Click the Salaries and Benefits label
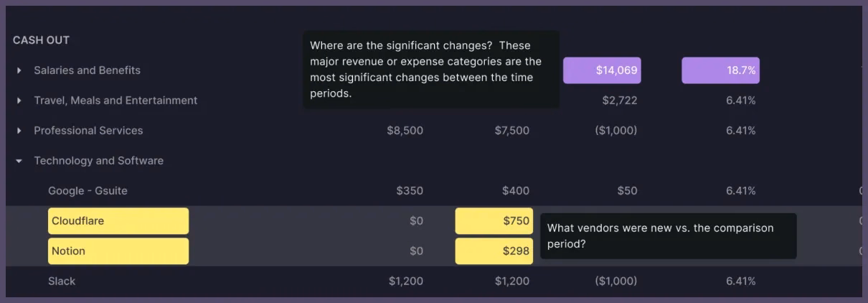The image size is (868, 303). (x=87, y=70)
